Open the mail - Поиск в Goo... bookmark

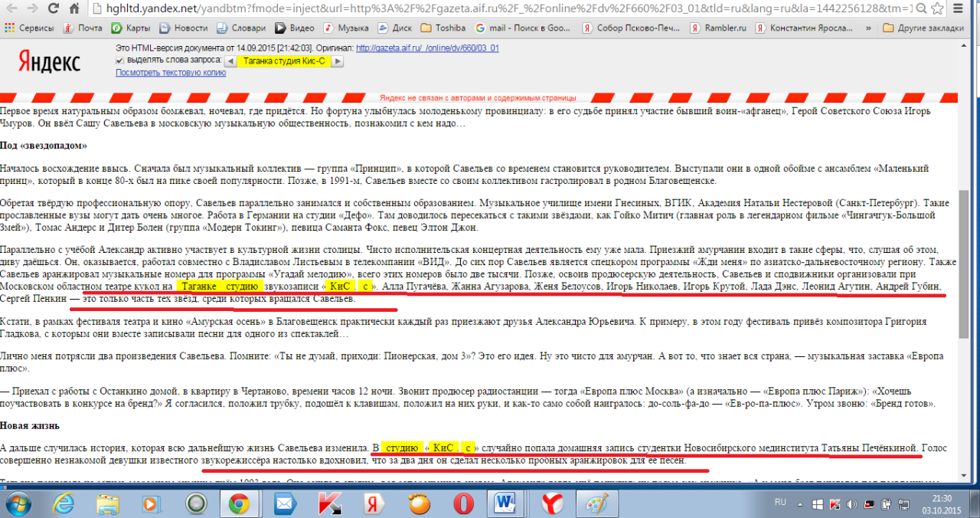click(523, 28)
